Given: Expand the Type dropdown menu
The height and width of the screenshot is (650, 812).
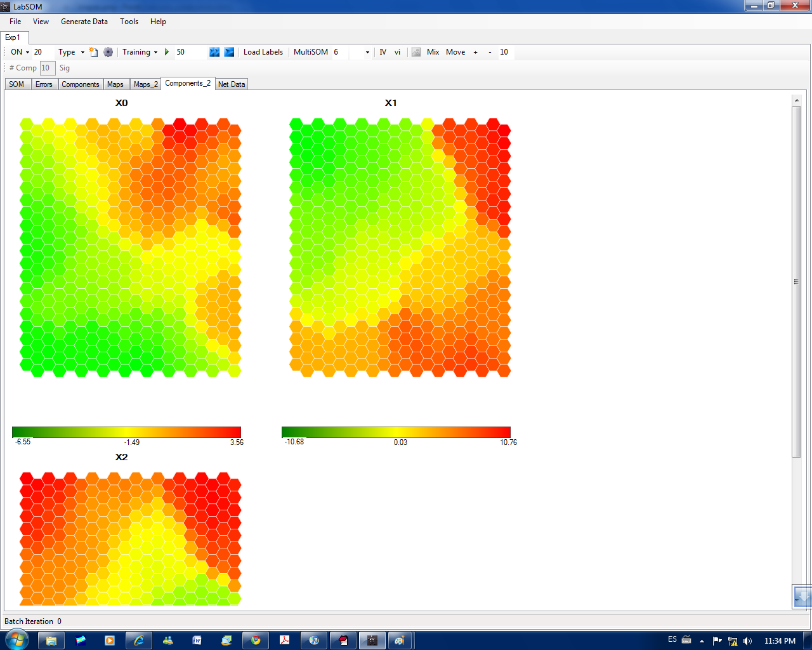Looking at the screenshot, I should tap(71, 52).
